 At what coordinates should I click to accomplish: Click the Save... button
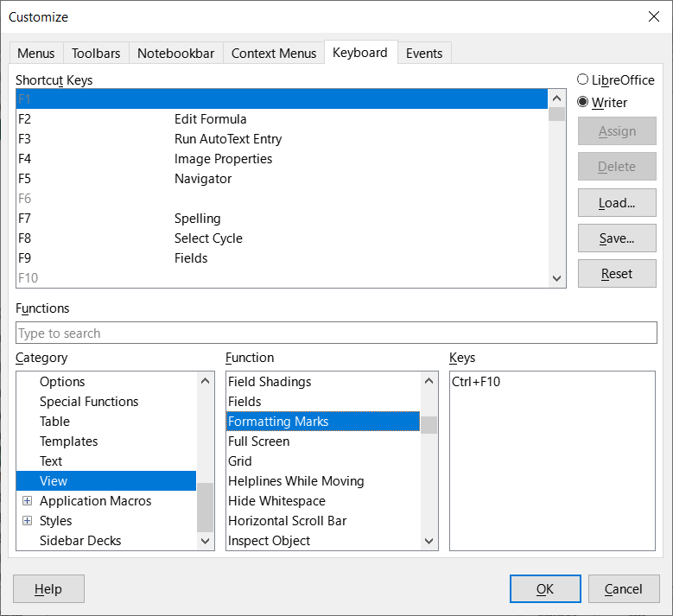point(617,238)
